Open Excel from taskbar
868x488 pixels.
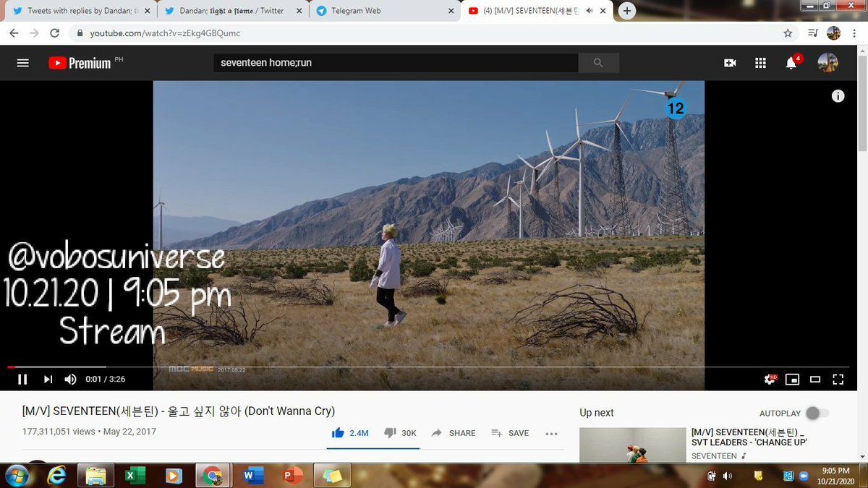point(135,476)
